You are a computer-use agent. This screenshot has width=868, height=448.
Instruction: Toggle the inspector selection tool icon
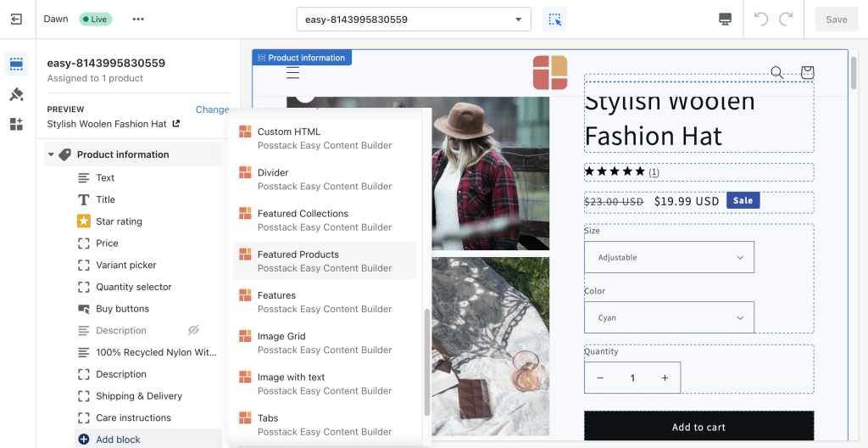(x=554, y=20)
